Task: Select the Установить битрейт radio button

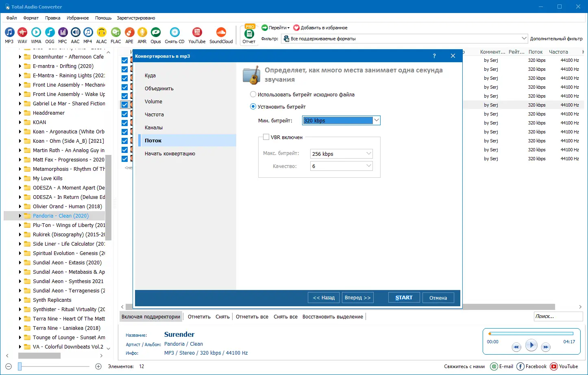Action: pyautogui.click(x=253, y=107)
